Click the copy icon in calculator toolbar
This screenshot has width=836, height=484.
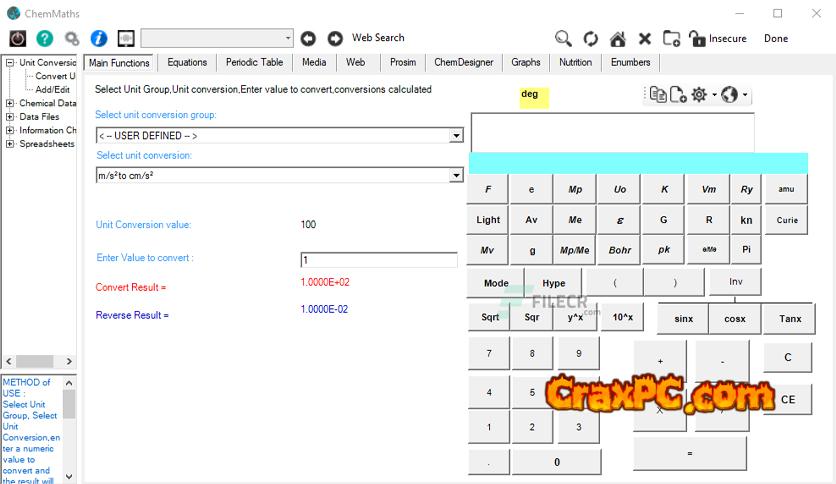pos(657,95)
